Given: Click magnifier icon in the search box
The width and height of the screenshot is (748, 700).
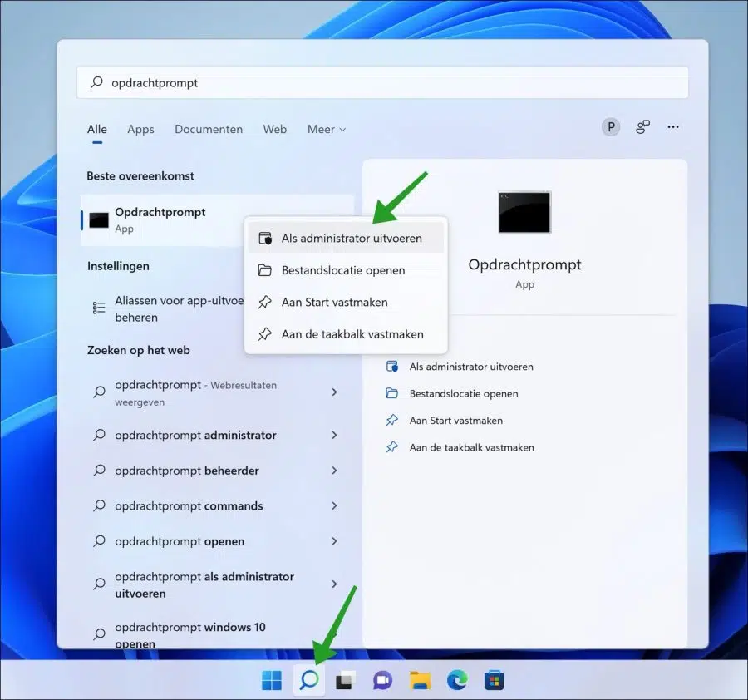Looking at the screenshot, I should [97, 82].
